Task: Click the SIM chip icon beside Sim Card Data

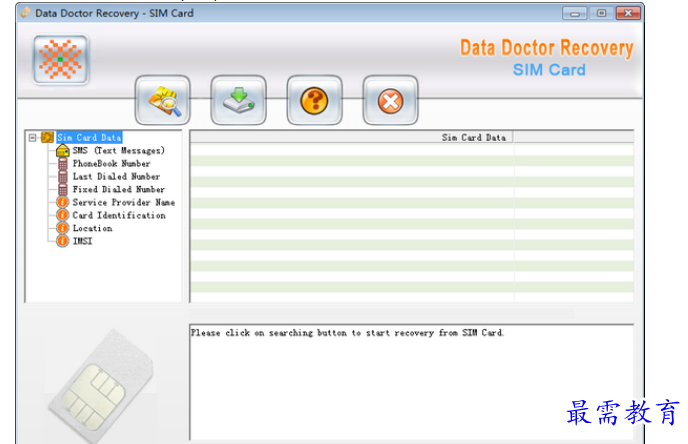Action: (47, 137)
